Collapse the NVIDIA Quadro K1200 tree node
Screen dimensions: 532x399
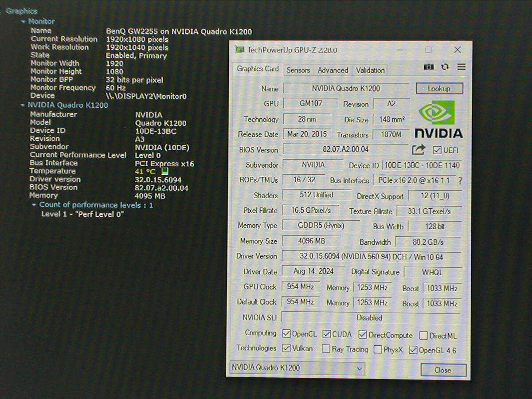point(23,106)
